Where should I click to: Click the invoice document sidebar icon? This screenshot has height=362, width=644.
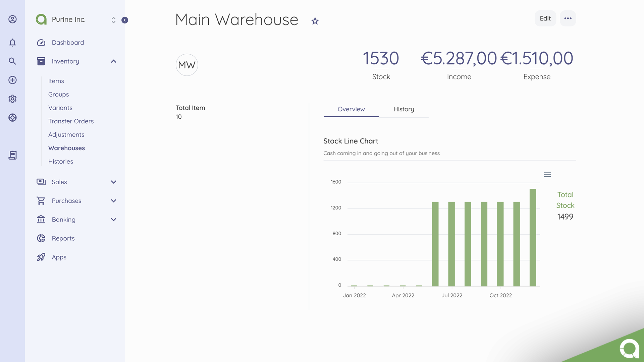tap(12, 155)
